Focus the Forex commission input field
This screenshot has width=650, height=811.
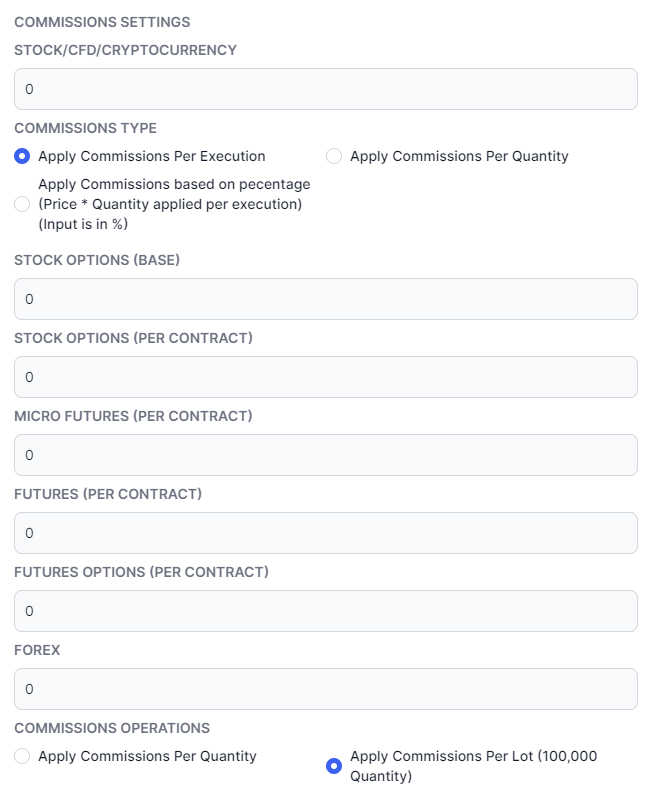[x=326, y=689]
